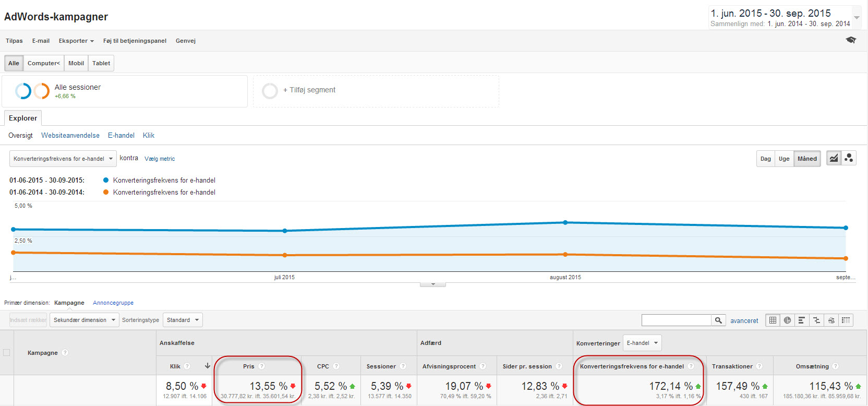Filter by Tablet devices
Image resolution: width=868 pixels, height=406 pixels.
coord(101,63)
